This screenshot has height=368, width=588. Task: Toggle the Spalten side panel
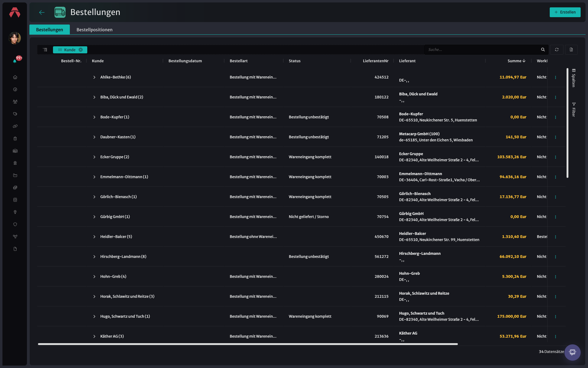point(574,78)
